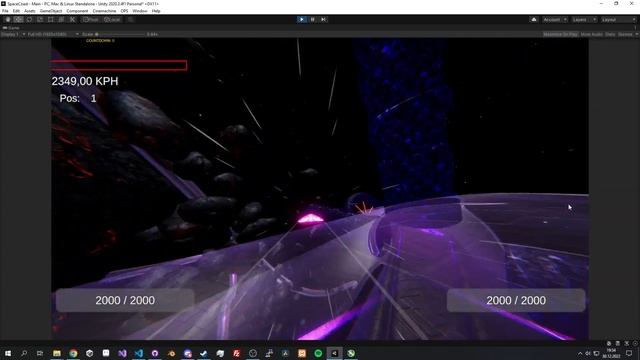Toggle the Local/Global handle rotation

point(112,19)
